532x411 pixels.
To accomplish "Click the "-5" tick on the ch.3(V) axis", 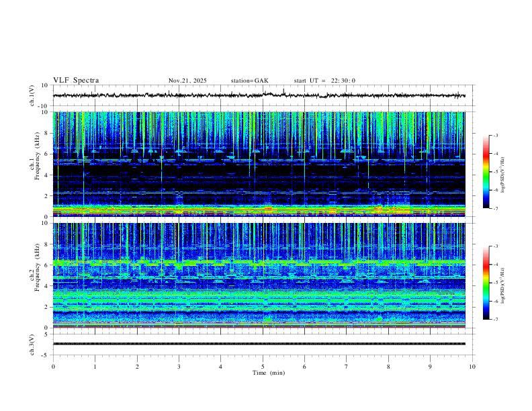I will click(45, 355).
